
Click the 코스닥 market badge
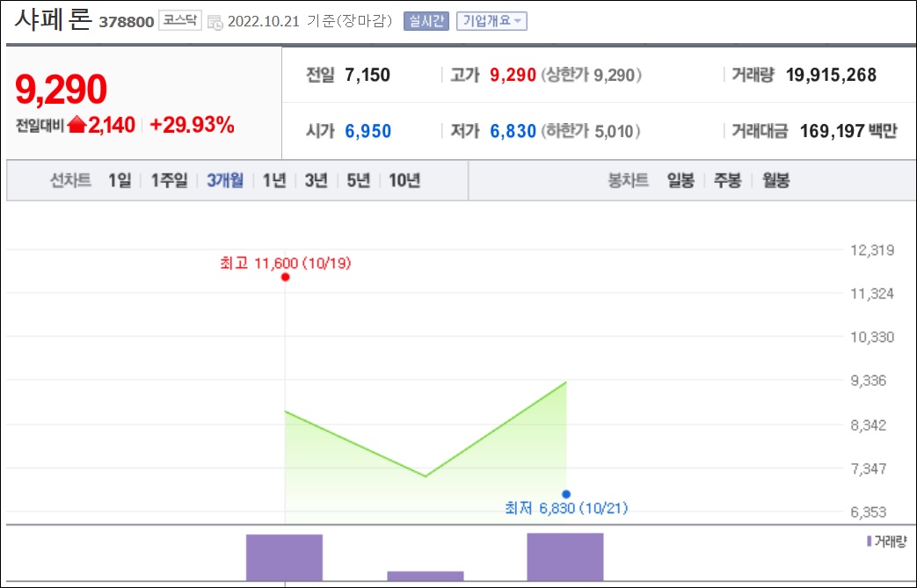pos(180,20)
